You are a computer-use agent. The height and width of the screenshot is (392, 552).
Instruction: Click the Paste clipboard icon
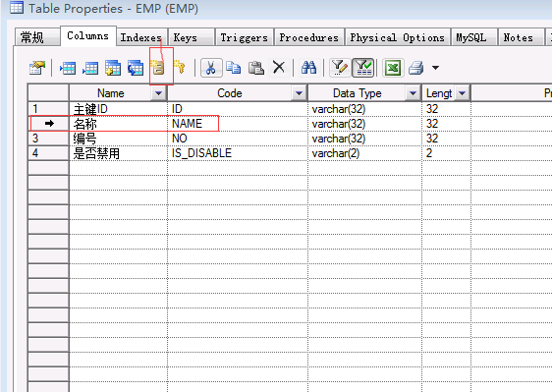pos(256,67)
